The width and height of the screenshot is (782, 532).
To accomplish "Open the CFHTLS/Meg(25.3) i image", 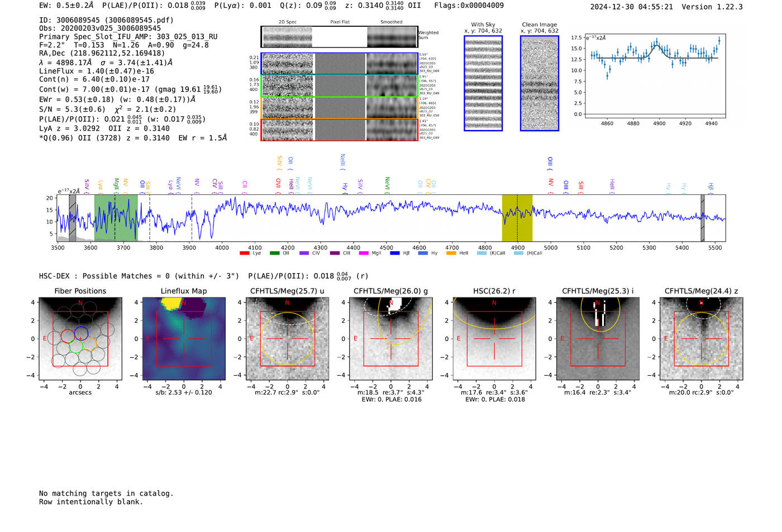I will [598, 339].
